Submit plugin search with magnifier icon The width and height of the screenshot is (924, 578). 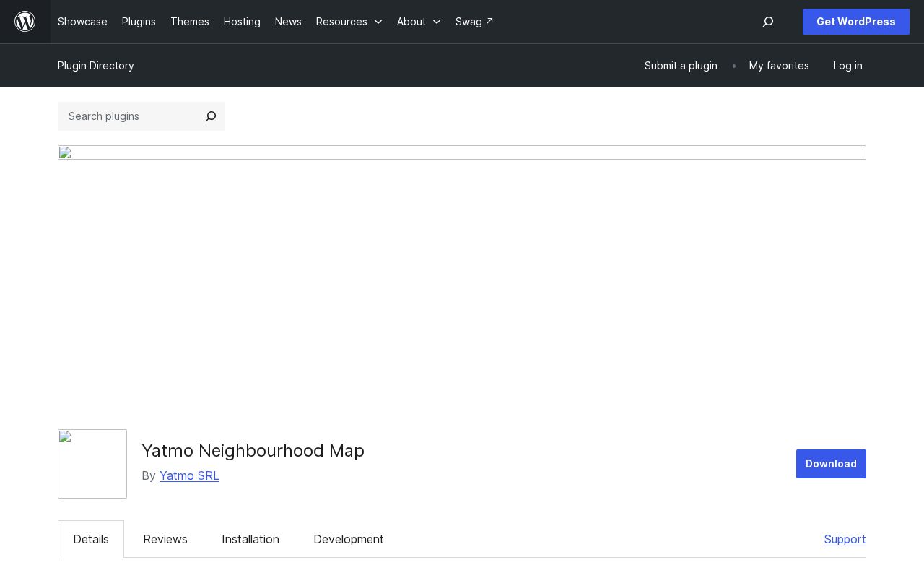click(211, 116)
